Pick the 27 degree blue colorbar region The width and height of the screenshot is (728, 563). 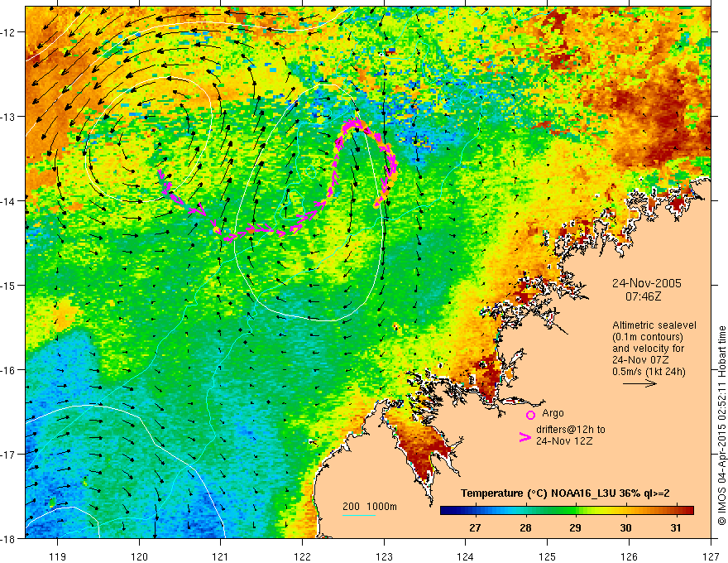[x=475, y=511]
